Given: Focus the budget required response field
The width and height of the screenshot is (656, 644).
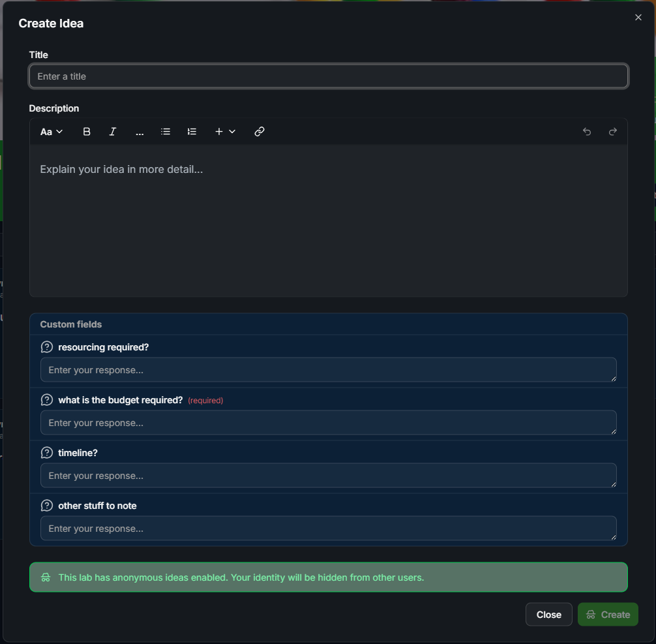Looking at the screenshot, I should point(329,423).
